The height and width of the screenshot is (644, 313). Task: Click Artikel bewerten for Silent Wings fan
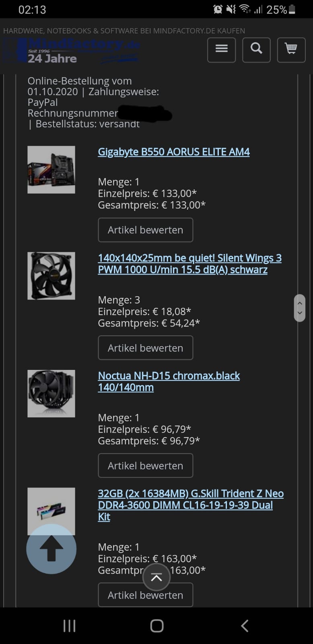(146, 348)
